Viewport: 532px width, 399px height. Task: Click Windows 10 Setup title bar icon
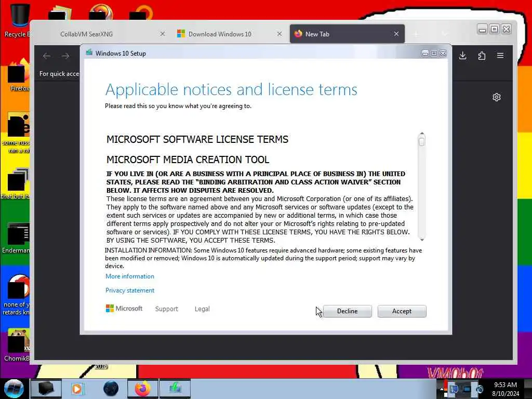89,52
